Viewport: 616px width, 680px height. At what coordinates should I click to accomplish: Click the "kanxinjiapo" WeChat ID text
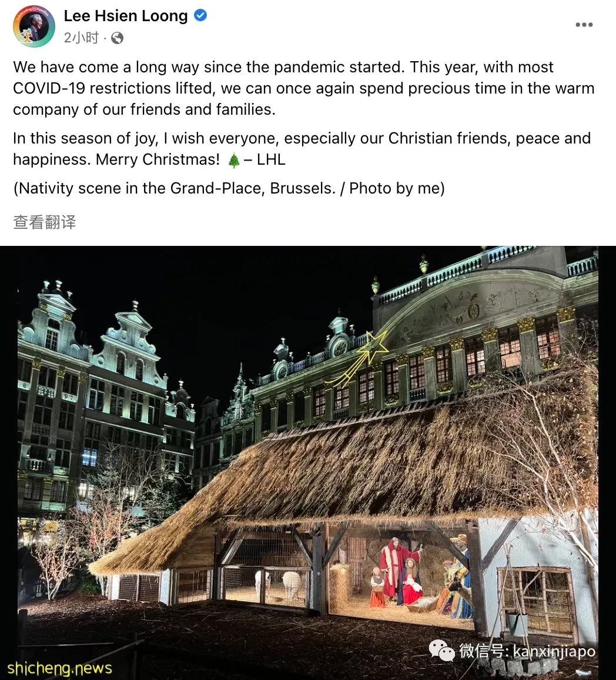[554, 651]
